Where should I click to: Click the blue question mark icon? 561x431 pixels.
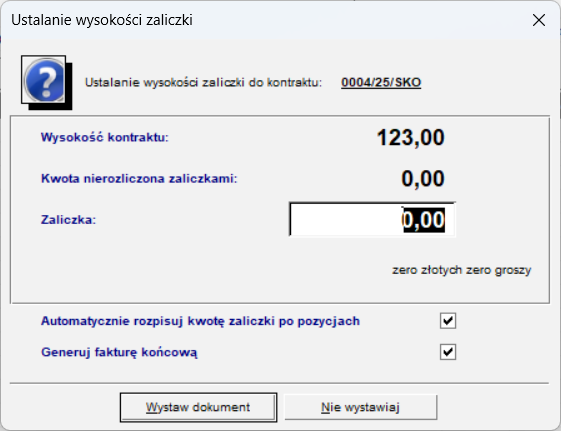coord(45,80)
